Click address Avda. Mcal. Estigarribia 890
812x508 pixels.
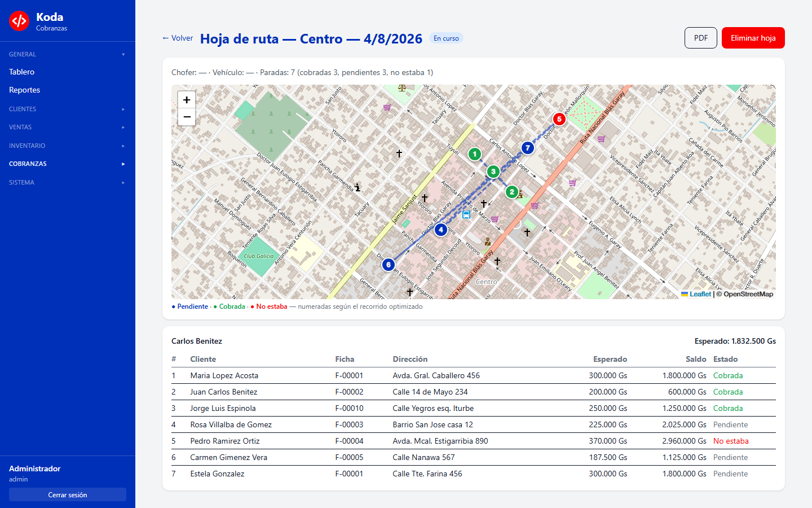440,441
